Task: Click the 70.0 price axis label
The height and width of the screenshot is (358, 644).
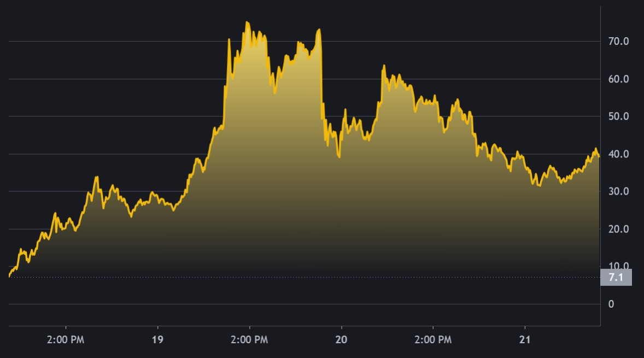Action: pyautogui.click(x=618, y=42)
